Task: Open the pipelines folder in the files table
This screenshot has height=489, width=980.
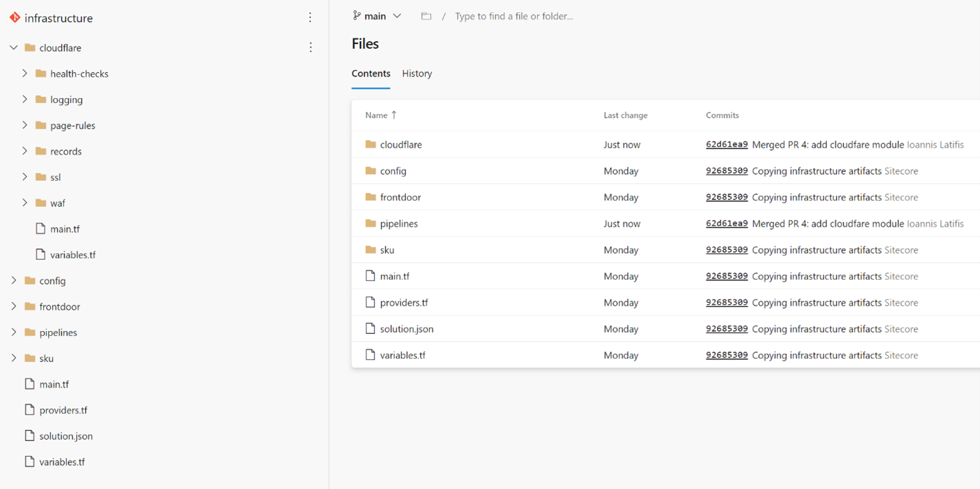Action: pyautogui.click(x=399, y=223)
